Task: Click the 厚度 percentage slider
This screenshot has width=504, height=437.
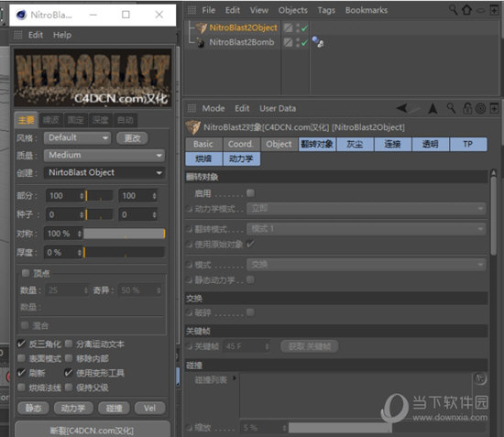Action: [x=125, y=253]
